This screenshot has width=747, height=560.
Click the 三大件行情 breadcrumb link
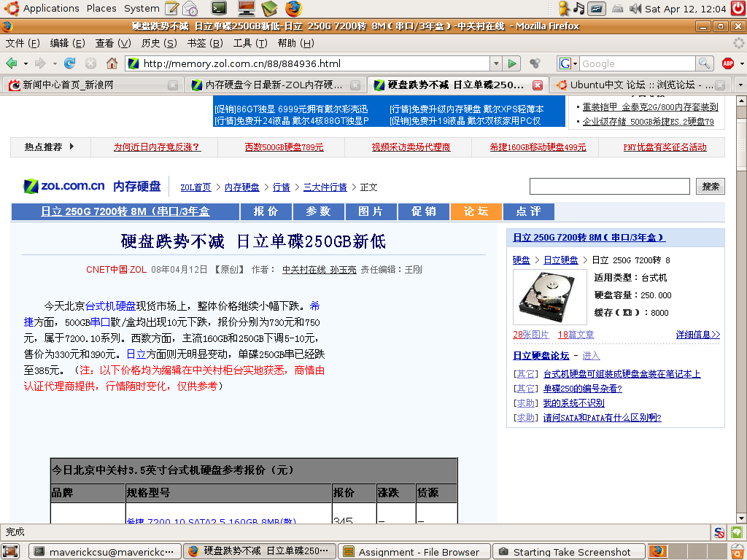[x=325, y=187]
